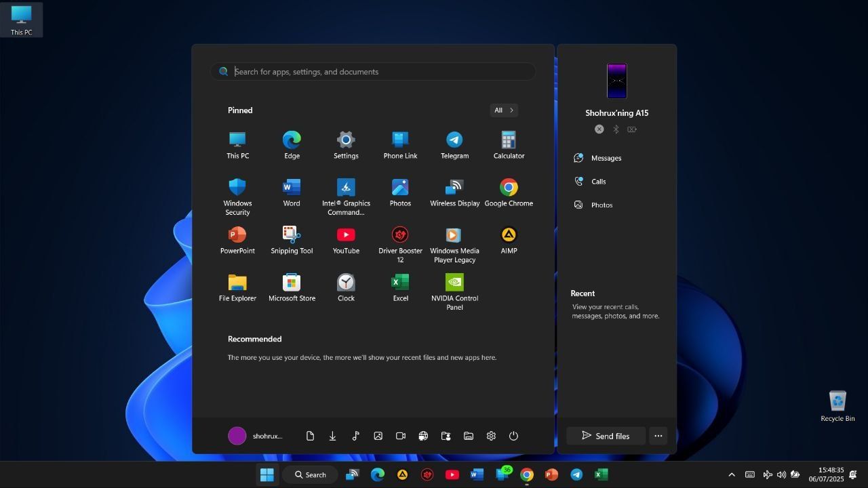Click the volume speaker tray icon
This screenshot has height=488, width=868.
tap(781, 474)
